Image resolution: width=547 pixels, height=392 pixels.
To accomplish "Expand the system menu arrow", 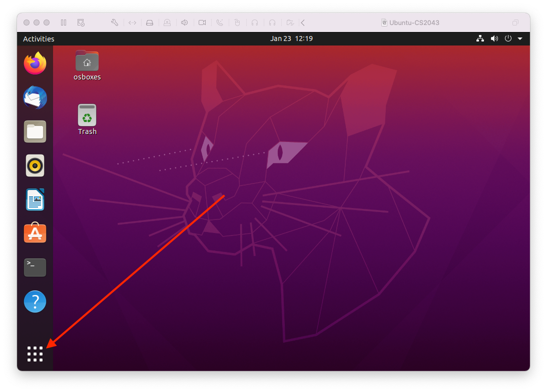I will pos(520,38).
